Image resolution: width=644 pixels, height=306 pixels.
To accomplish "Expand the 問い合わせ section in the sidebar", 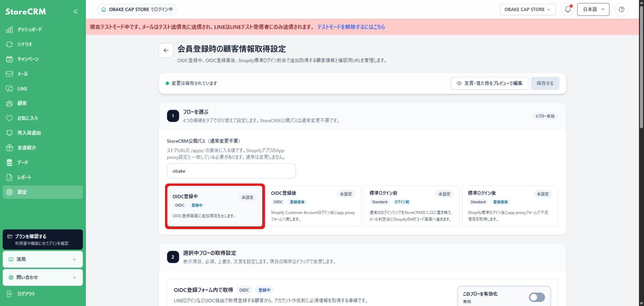I will [x=43, y=278].
